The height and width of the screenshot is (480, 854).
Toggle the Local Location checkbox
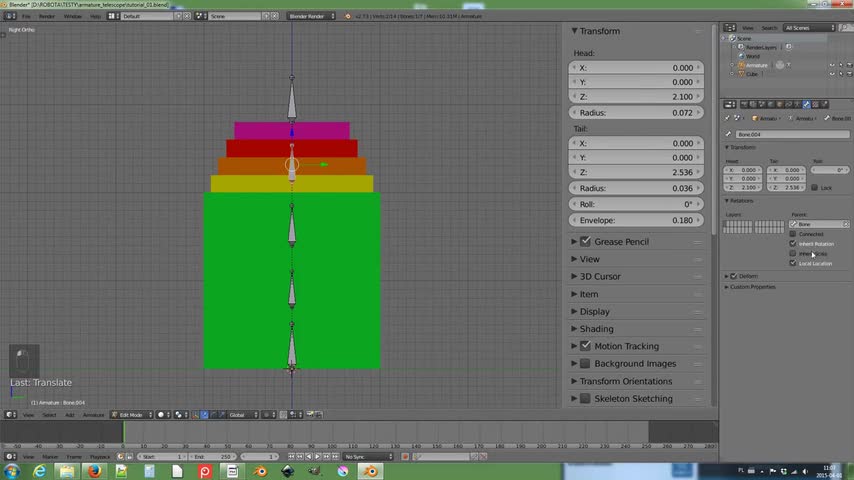tap(792, 263)
